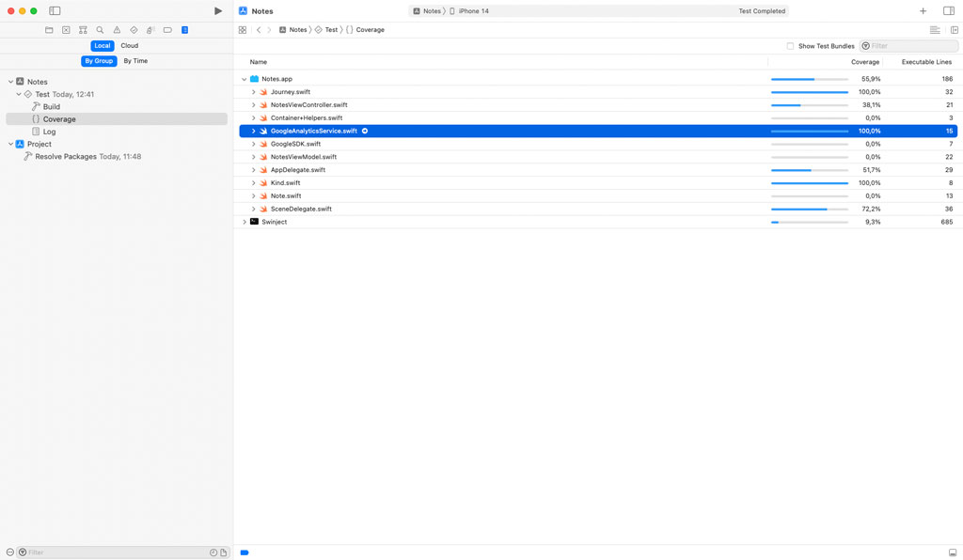The height and width of the screenshot is (560, 963).
Task: Expand the Swinject coverage entry
Action: coord(245,221)
